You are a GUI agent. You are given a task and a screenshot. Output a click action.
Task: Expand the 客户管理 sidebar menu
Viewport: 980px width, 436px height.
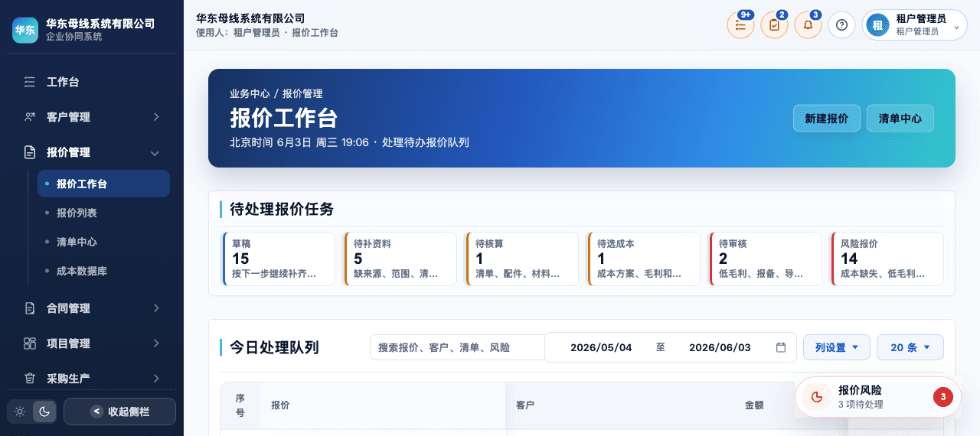[x=92, y=117]
